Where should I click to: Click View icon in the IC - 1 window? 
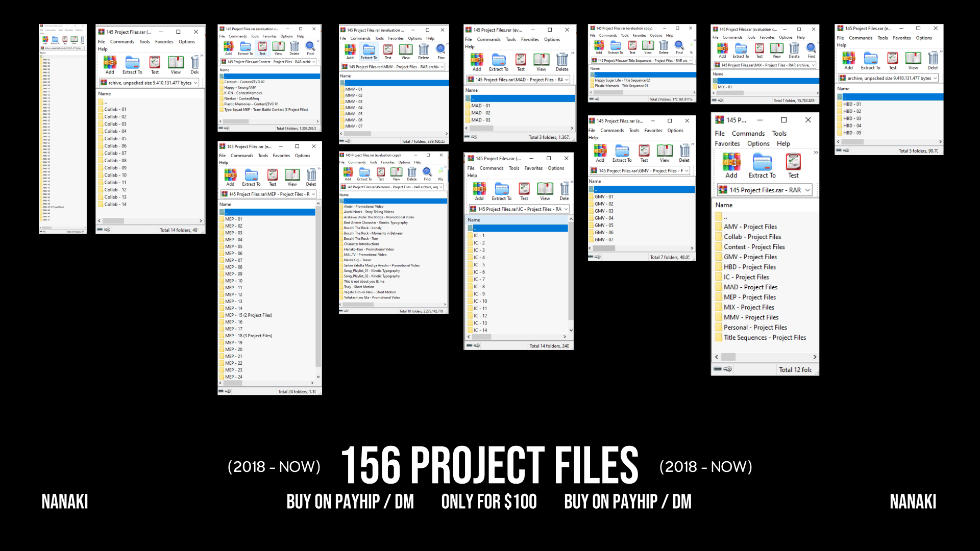545,188
